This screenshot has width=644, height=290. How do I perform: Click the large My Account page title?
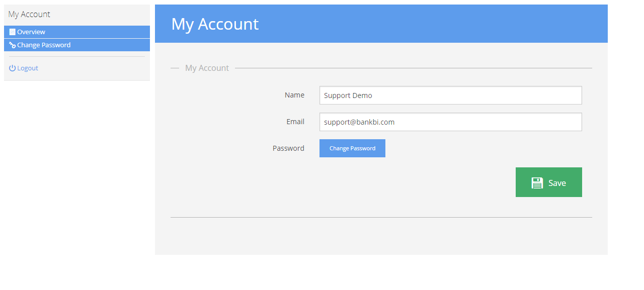(x=215, y=24)
